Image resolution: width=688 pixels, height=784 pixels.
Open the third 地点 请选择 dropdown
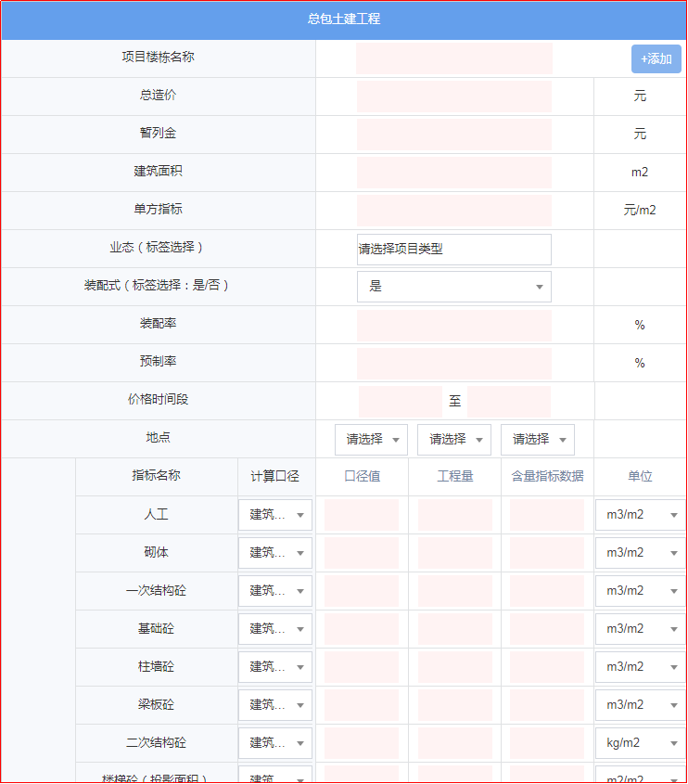[x=538, y=440]
